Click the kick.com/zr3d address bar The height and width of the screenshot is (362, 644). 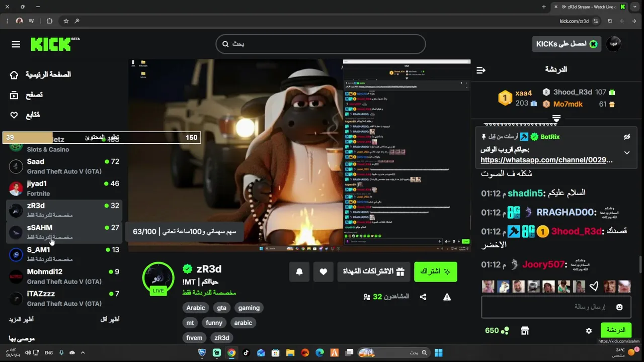pyautogui.click(x=574, y=21)
